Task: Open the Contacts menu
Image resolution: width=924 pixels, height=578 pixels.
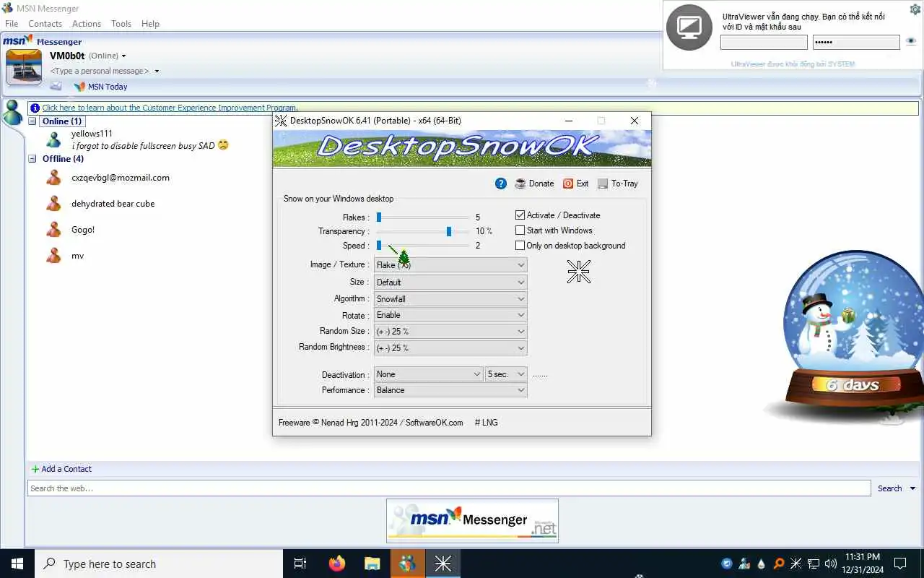Action: pos(45,24)
